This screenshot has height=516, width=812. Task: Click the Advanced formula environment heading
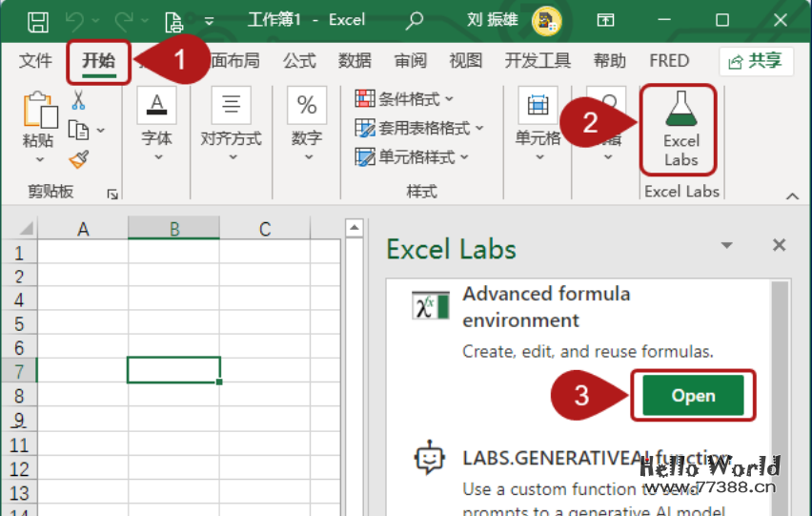tap(546, 307)
